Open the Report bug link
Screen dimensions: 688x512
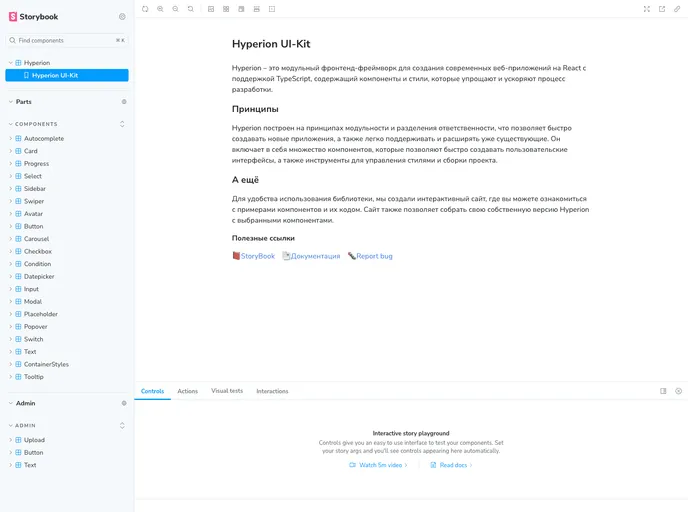coord(374,256)
